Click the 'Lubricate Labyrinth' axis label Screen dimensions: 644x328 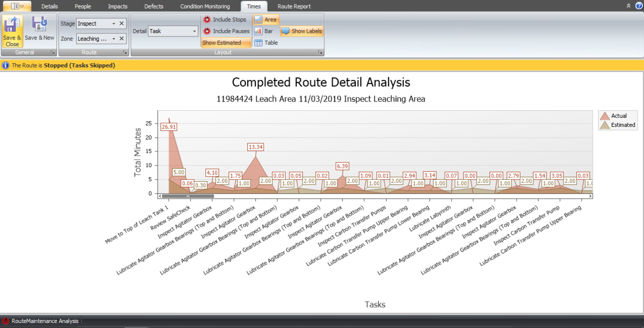point(430,219)
